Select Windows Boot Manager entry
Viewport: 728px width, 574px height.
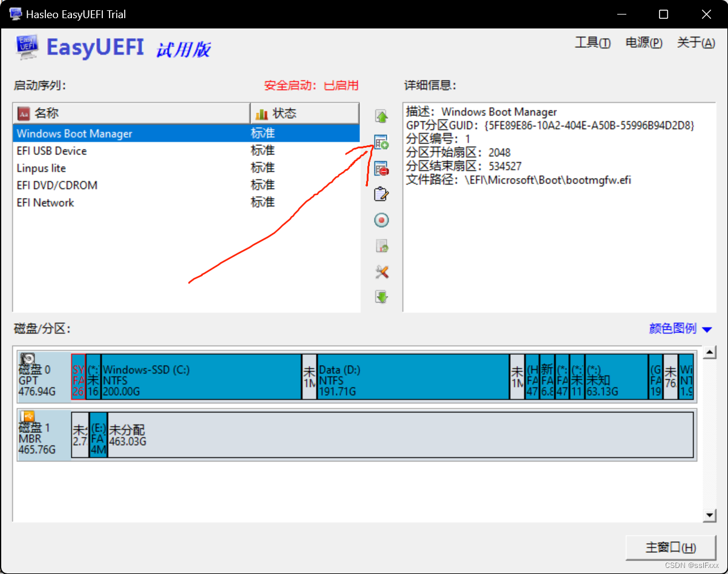186,133
